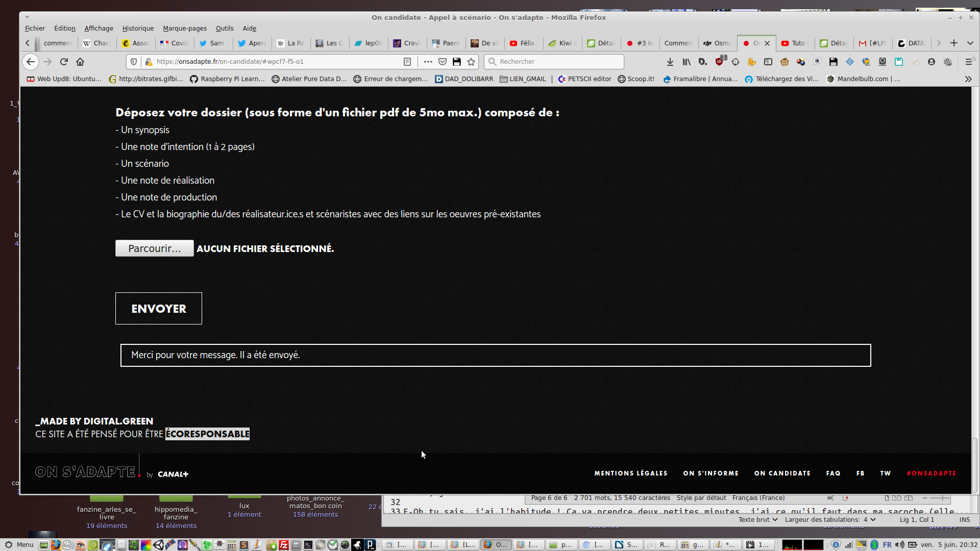The image size is (980, 551).
Task: Open the Firefox hamburger menu
Action: tap(968, 62)
